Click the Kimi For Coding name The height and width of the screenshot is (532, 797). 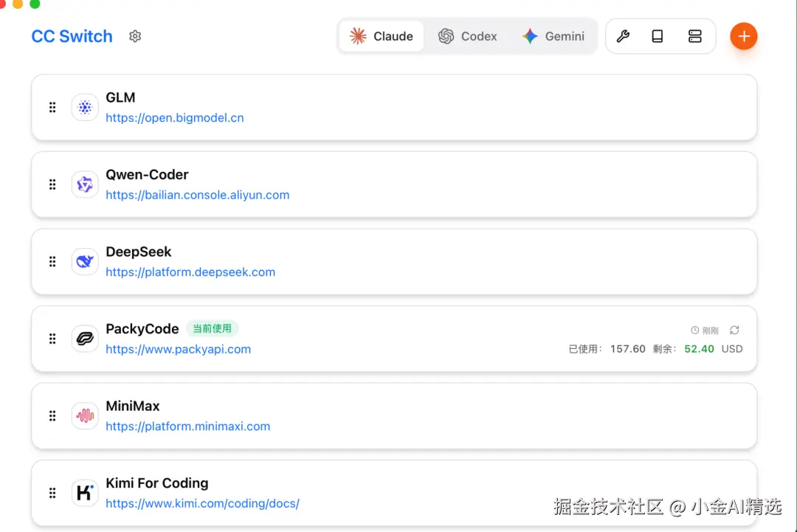coord(157,483)
